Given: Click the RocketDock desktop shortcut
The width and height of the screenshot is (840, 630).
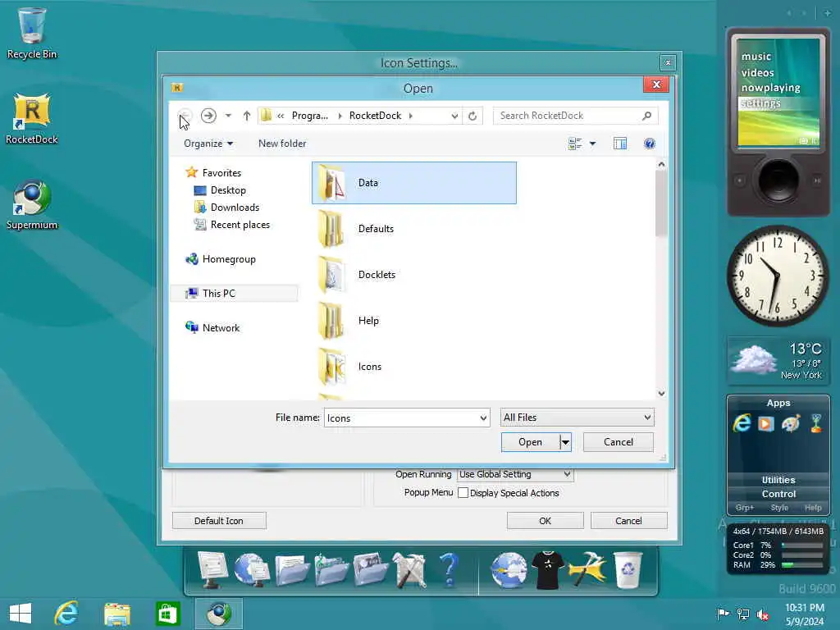Looking at the screenshot, I should tap(32, 119).
